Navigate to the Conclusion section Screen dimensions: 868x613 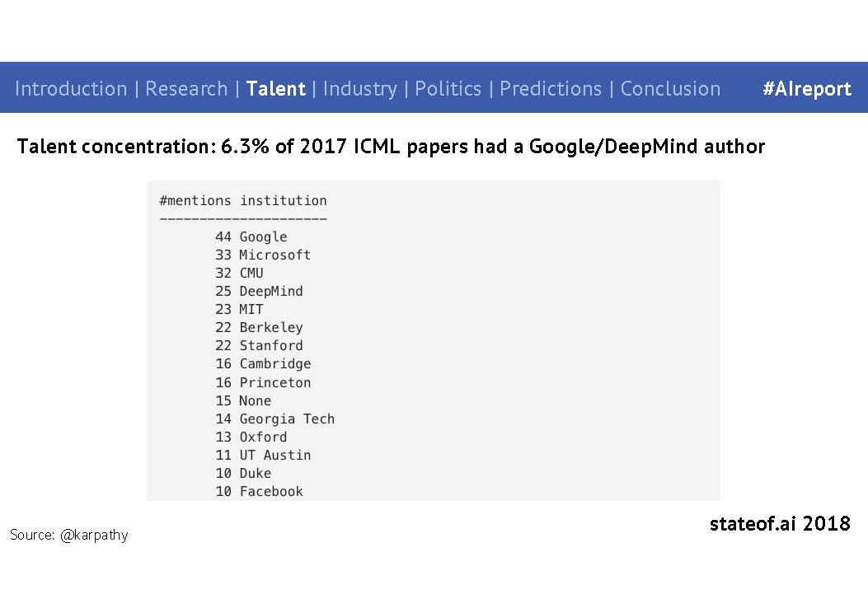pos(670,88)
